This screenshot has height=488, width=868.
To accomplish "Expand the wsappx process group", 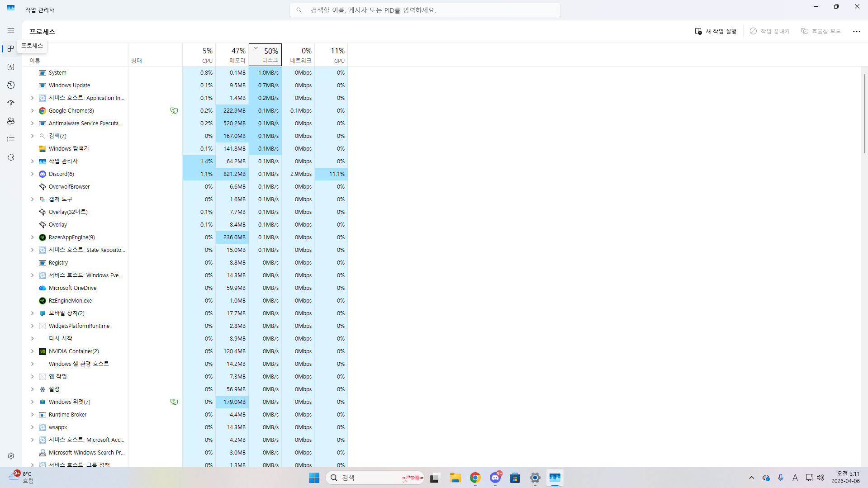I will [x=32, y=427].
